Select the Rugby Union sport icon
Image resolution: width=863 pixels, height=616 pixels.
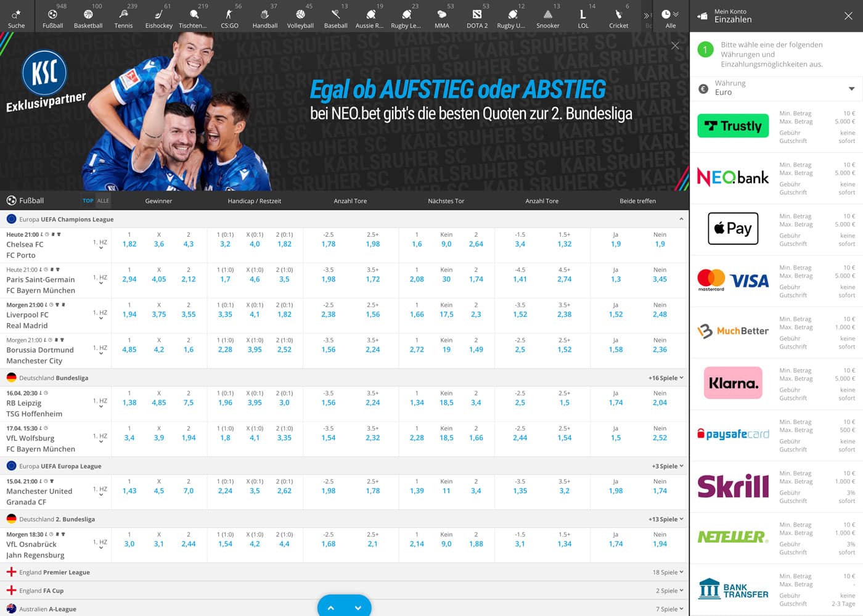tap(512, 15)
